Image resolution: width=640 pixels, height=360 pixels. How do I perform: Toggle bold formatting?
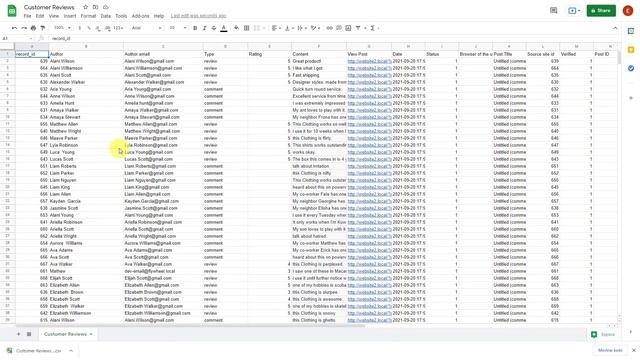[x=195, y=28]
